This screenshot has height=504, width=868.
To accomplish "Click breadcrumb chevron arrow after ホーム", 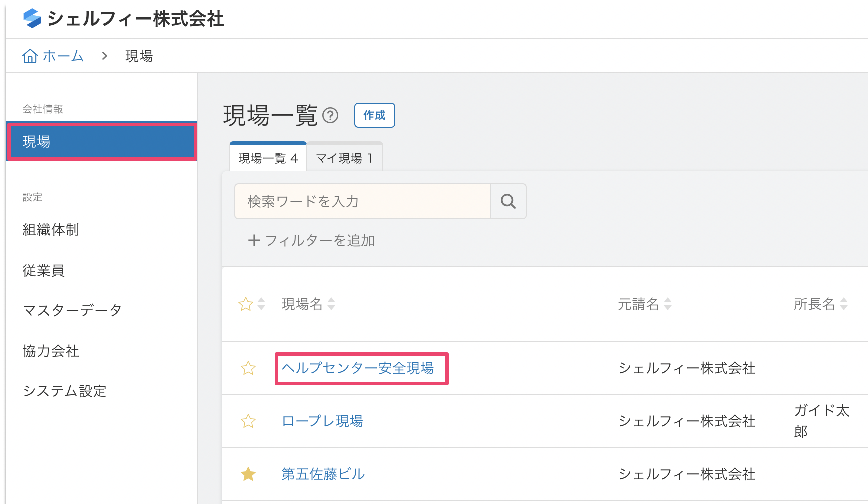I will coord(105,56).
